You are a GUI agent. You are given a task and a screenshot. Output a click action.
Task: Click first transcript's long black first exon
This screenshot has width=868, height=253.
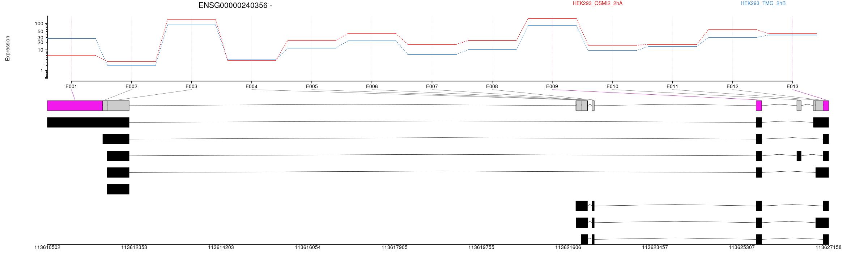point(88,123)
